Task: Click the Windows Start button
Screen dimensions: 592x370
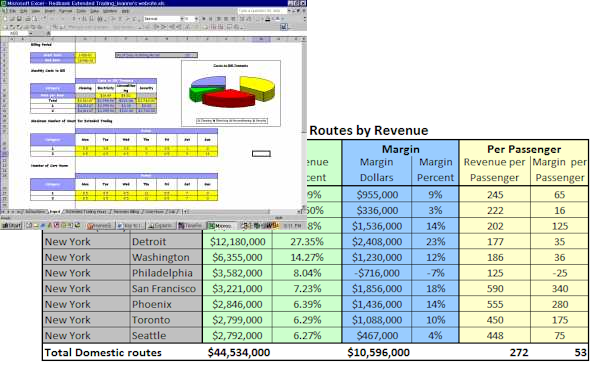Action: coord(11,225)
